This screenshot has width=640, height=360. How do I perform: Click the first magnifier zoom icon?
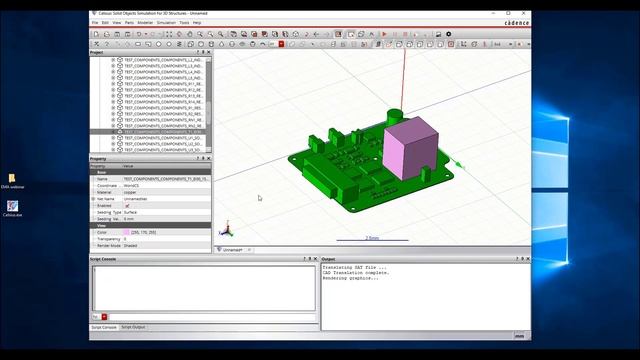[200, 34]
